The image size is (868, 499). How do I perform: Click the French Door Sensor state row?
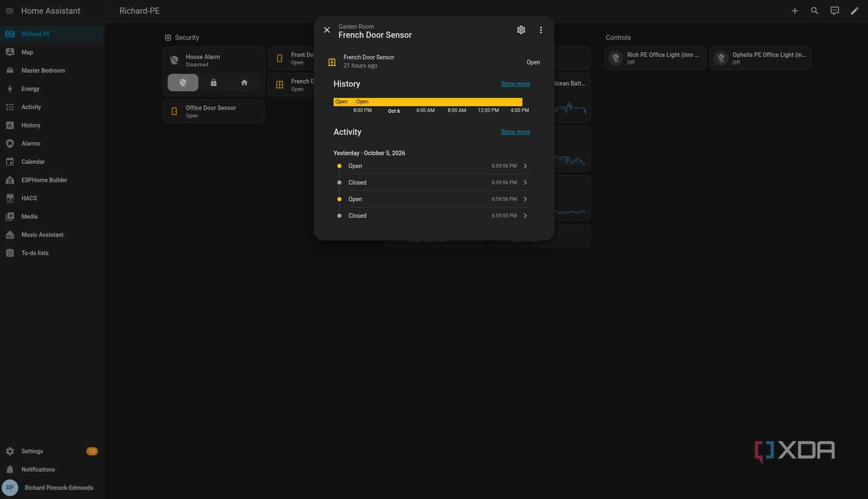click(433, 62)
